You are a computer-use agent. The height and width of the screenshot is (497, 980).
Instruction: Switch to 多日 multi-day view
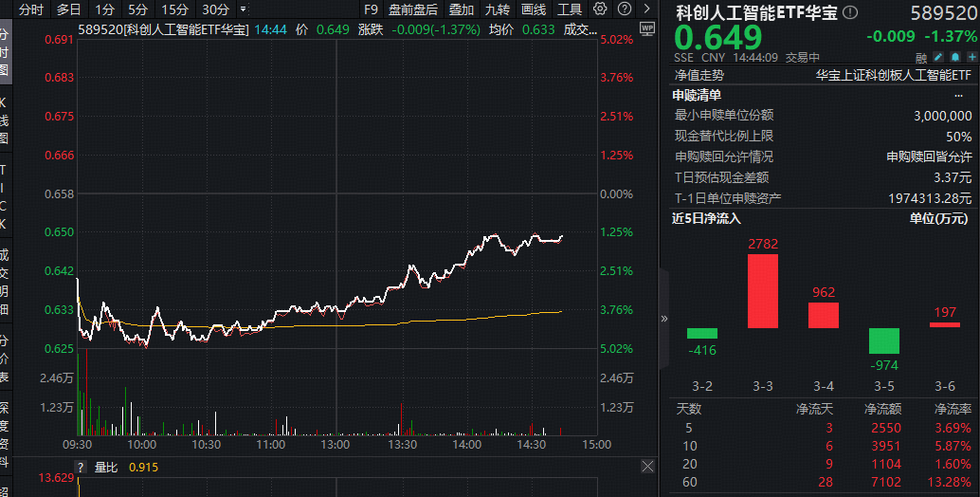click(x=69, y=9)
